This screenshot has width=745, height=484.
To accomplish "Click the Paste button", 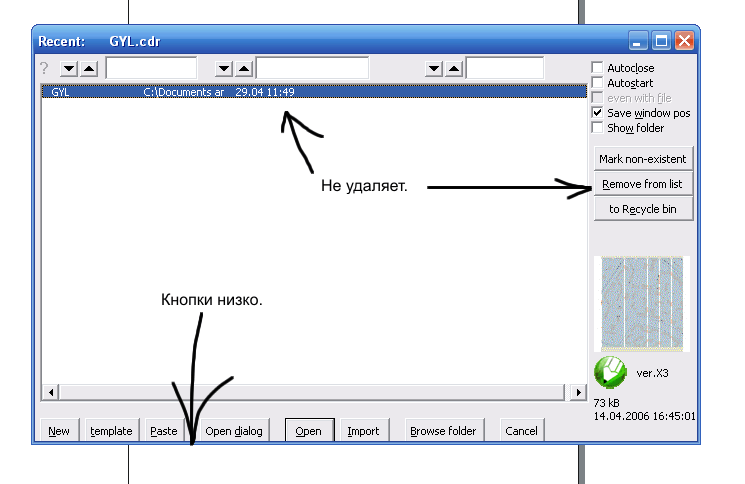I will point(164,430).
